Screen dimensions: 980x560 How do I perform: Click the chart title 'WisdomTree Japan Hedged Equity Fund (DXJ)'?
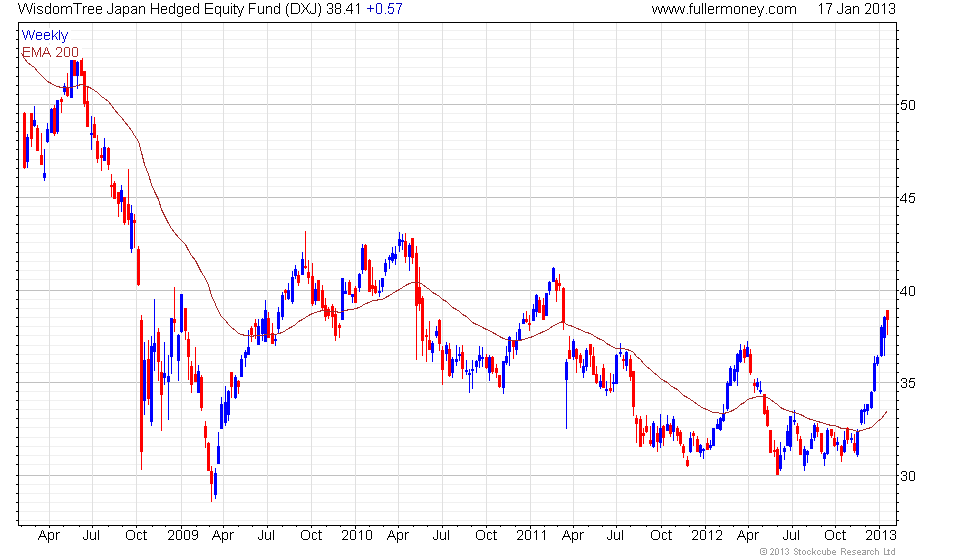170,9
